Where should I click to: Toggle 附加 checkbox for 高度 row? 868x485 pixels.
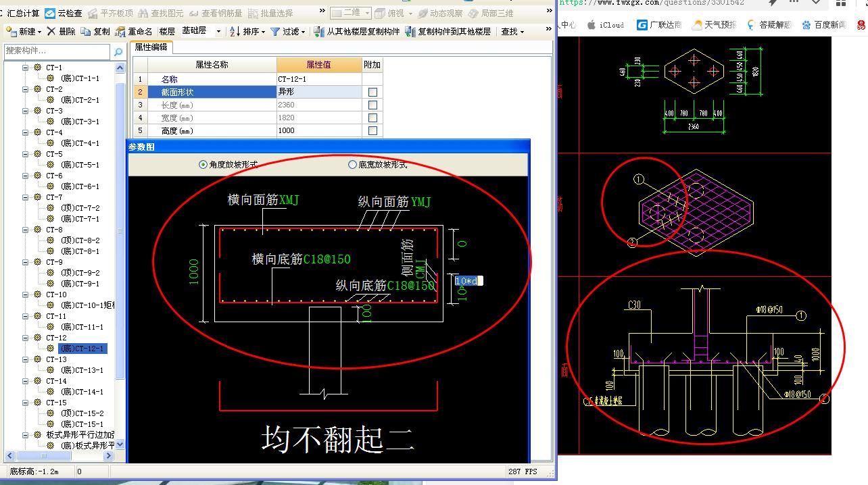pos(372,130)
